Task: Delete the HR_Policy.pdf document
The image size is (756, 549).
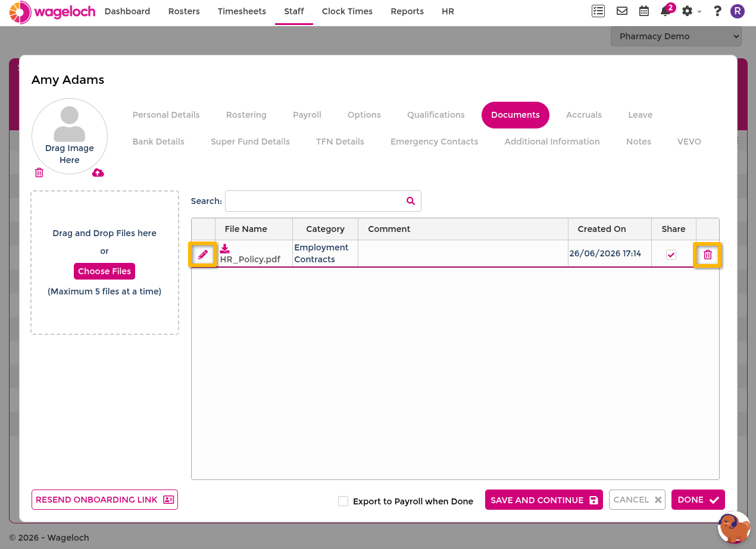Action: pos(708,255)
